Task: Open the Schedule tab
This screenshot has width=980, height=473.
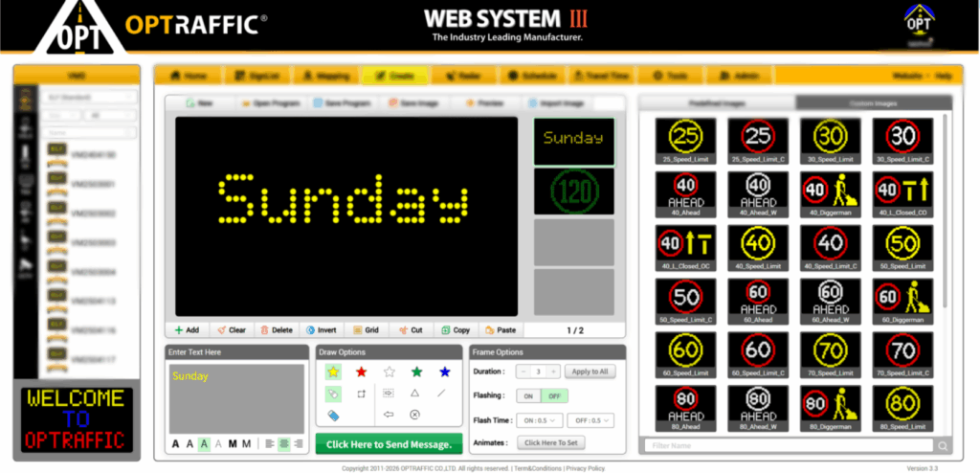Action: coord(533,76)
